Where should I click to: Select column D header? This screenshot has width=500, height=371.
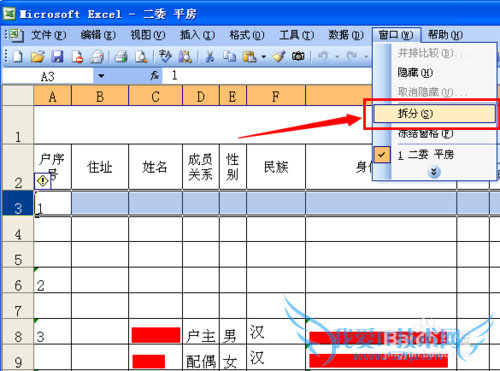[x=201, y=96]
